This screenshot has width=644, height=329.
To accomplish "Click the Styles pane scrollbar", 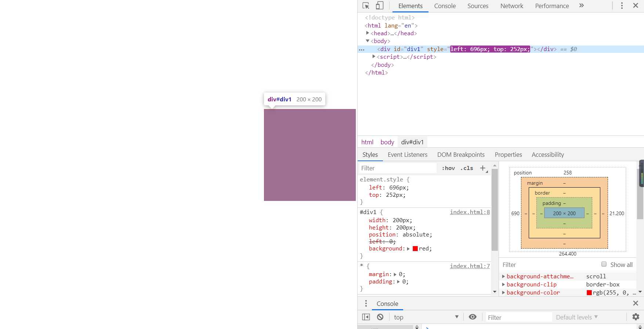I will point(495,210).
